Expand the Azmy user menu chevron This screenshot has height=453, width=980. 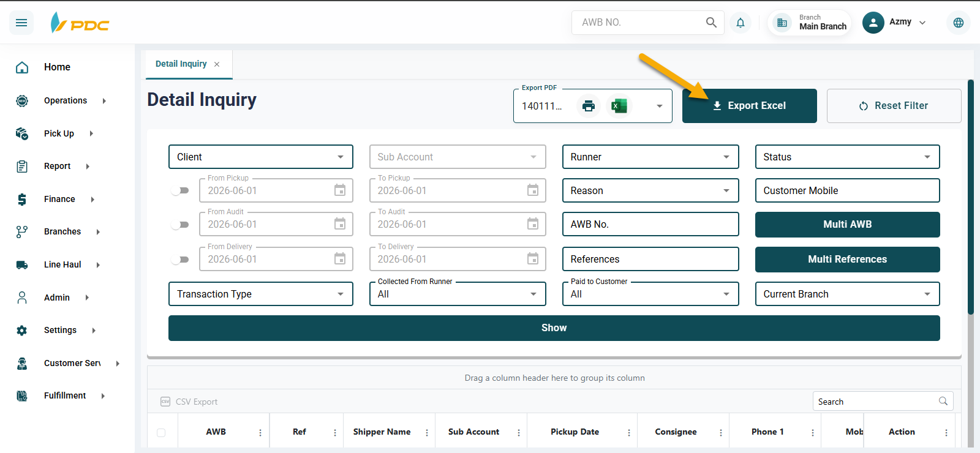(922, 23)
